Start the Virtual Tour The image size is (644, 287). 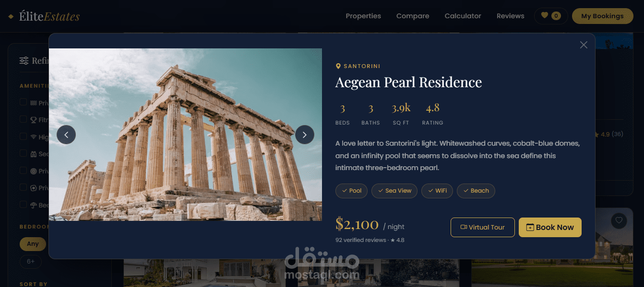[x=483, y=227]
